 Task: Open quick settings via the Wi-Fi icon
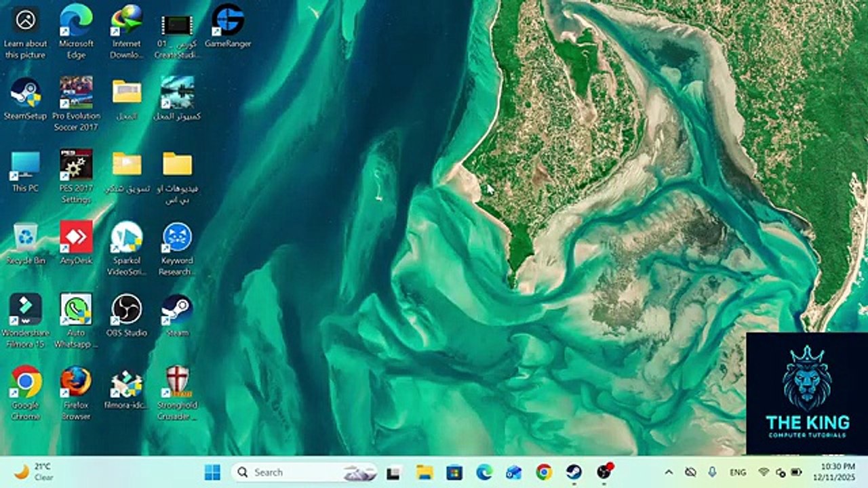click(764, 472)
